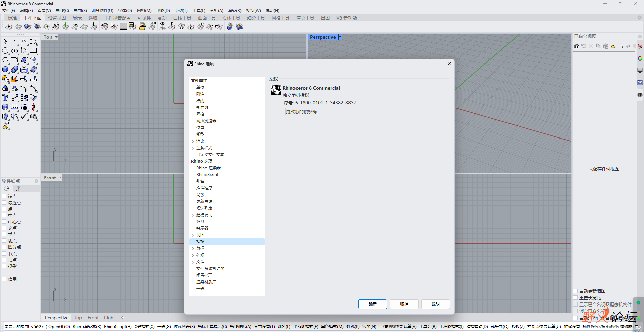
Task: Click the Explode tool icon
Action: pos(14,79)
